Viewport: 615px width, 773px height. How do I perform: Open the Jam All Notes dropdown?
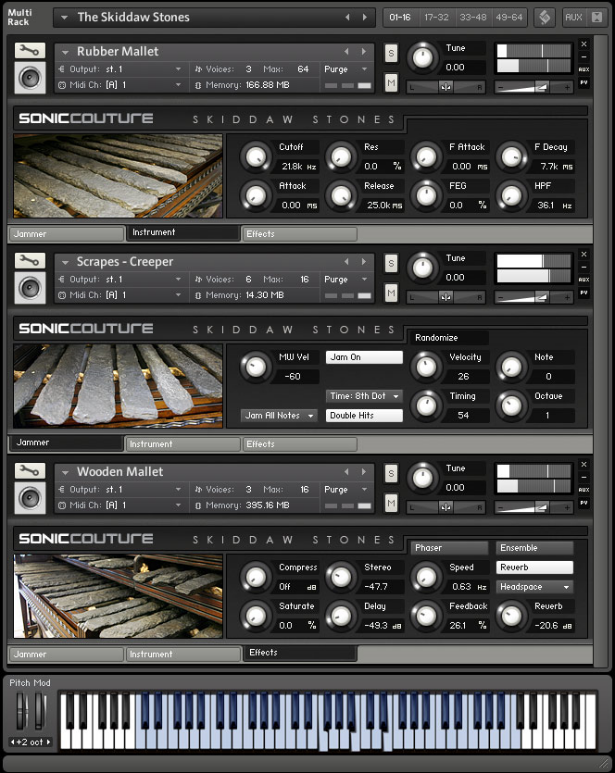click(279, 416)
